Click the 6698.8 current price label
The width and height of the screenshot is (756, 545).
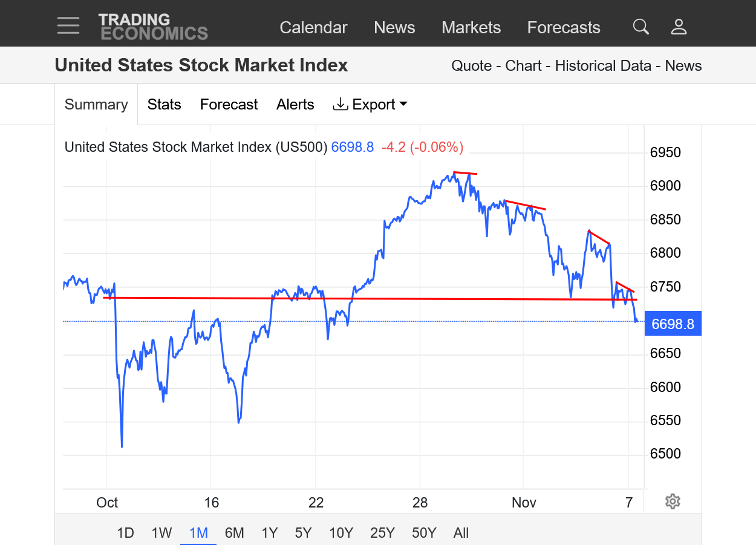673,324
